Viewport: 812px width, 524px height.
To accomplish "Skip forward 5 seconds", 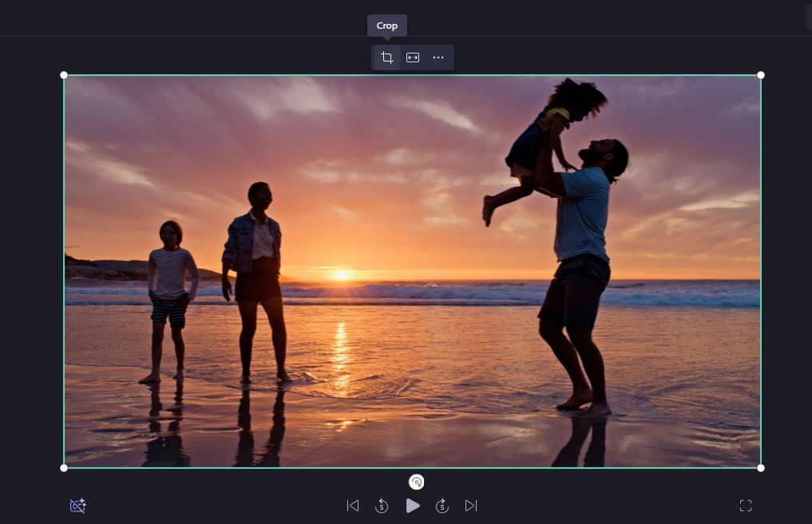I will (x=442, y=505).
